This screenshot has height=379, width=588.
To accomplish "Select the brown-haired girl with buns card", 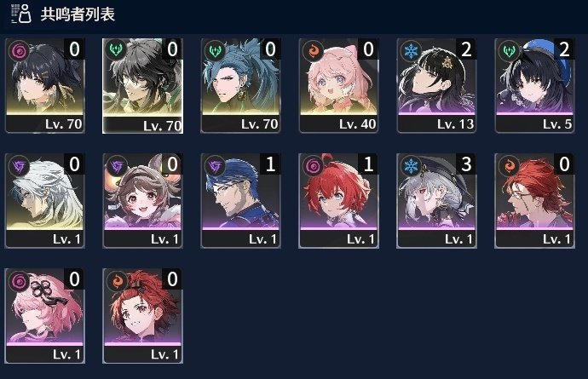I will pyautogui.click(x=142, y=201).
